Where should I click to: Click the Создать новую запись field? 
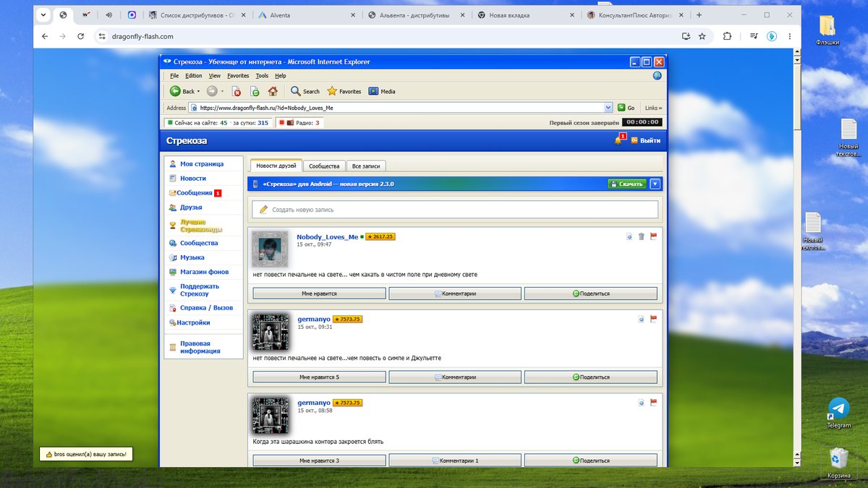pyautogui.click(x=455, y=210)
